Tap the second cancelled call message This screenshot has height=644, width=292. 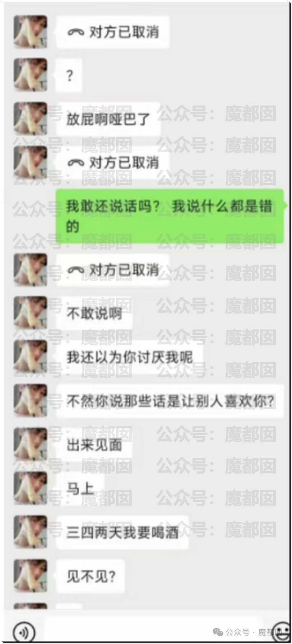(x=113, y=163)
